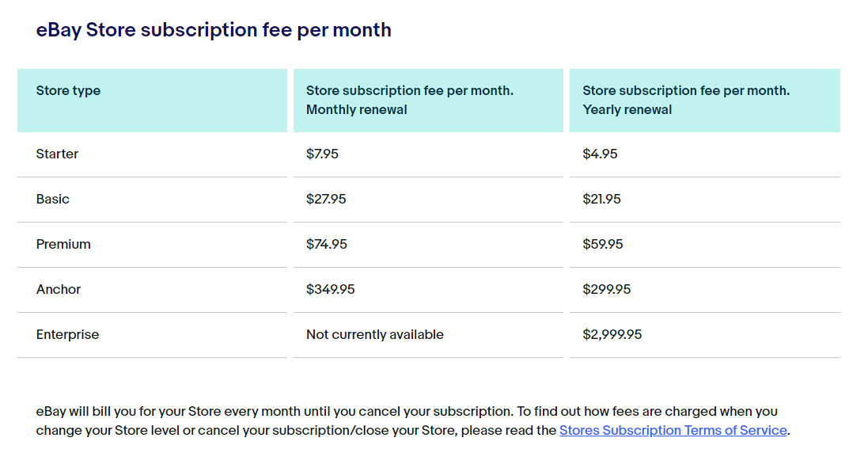Select the Basic store type cell
868x457 pixels.
coord(152,200)
